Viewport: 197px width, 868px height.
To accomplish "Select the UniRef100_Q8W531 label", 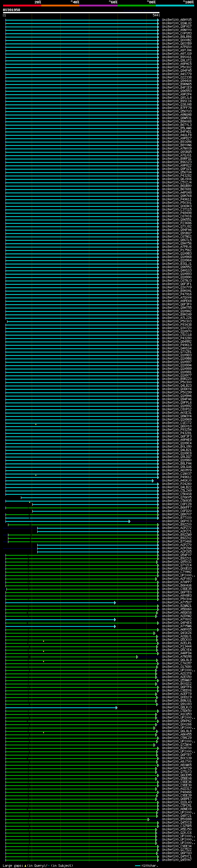I will click(176, 118).
